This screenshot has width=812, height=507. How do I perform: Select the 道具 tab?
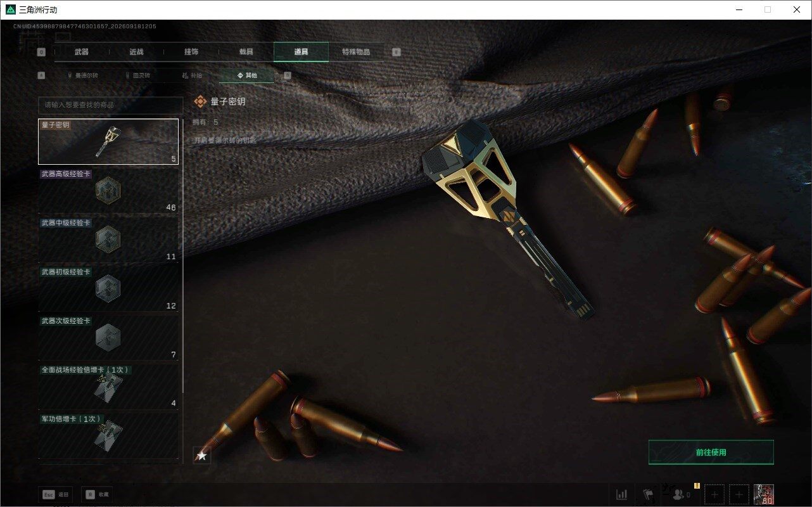pos(301,52)
